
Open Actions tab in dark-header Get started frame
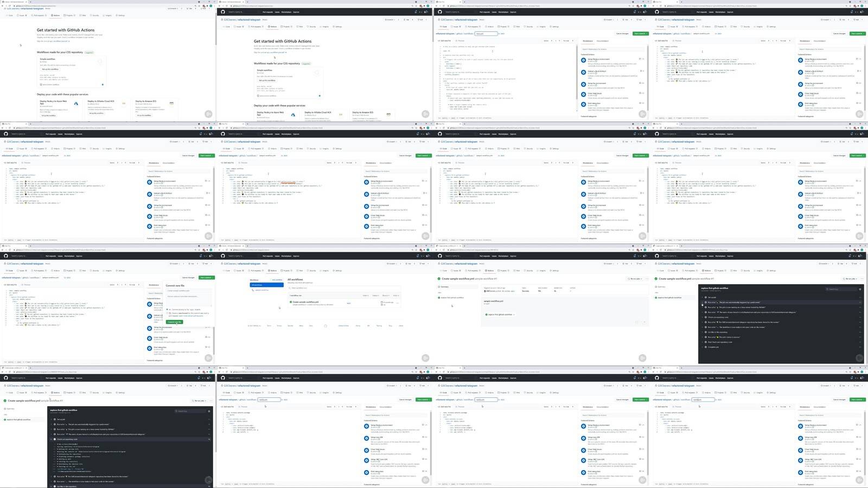coord(272,27)
